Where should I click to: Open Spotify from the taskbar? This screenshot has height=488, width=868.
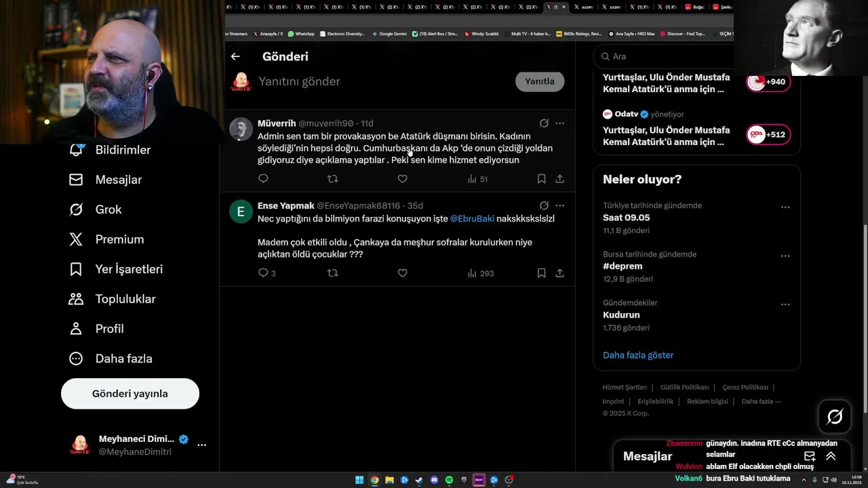[x=449, y=480]
